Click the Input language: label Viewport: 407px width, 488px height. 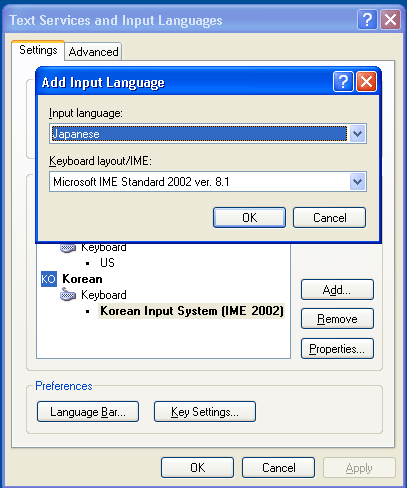pyautogui.click(x=86, y=113)
